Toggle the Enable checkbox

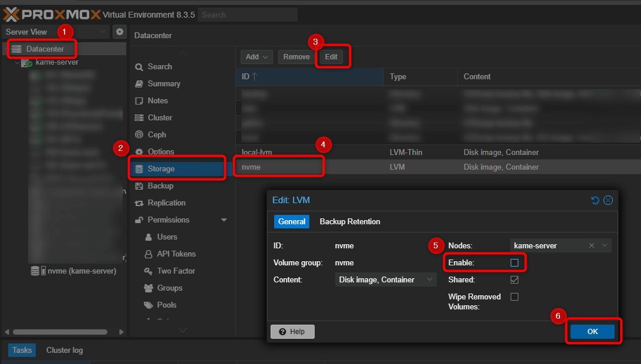(x=514, y=262)
